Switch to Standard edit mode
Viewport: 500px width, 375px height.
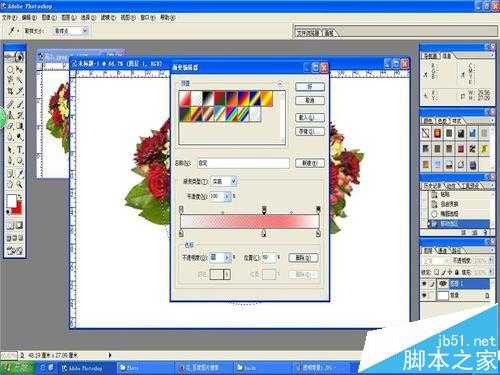coord(10,226)
